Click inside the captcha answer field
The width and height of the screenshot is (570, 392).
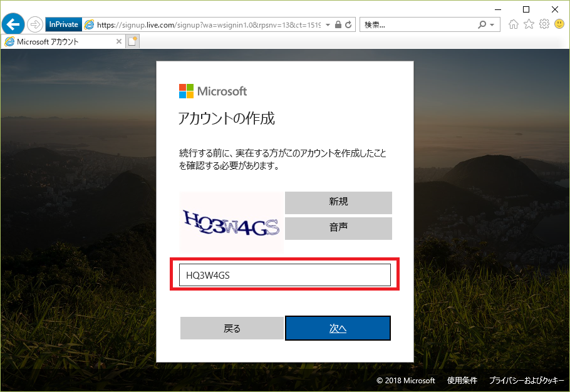tap(285, 274)
